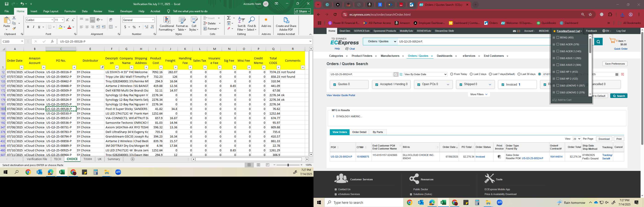Click the yellow Fill Color button
Image resolution: width=644 pixels, height=207 pixels.
tap(60, 27)
